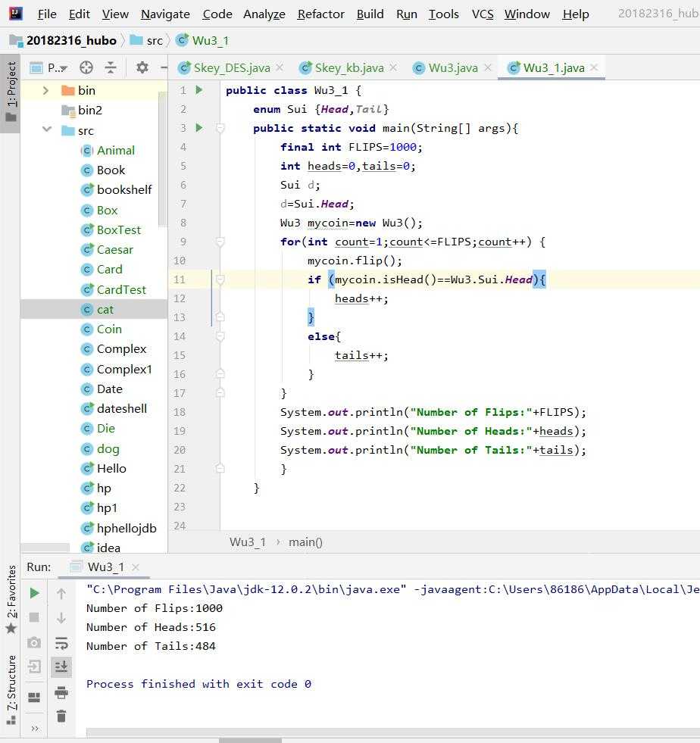Select the bin2 folder

point(90,110)
